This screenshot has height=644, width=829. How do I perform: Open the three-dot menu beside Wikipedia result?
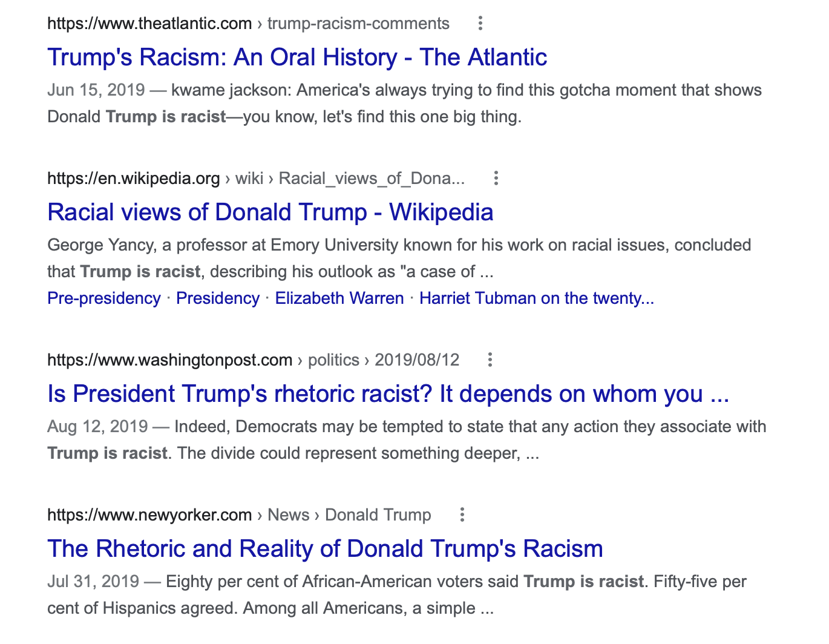[x=496, y=179]
